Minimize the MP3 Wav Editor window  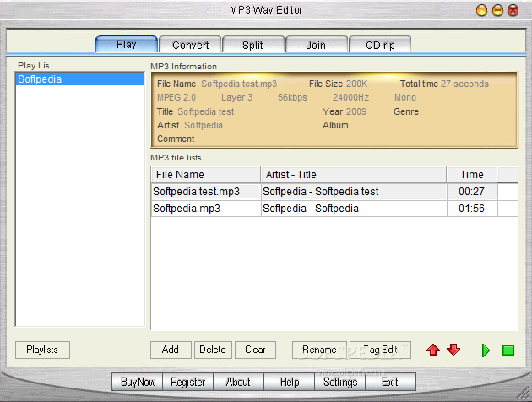click(497, 10)
